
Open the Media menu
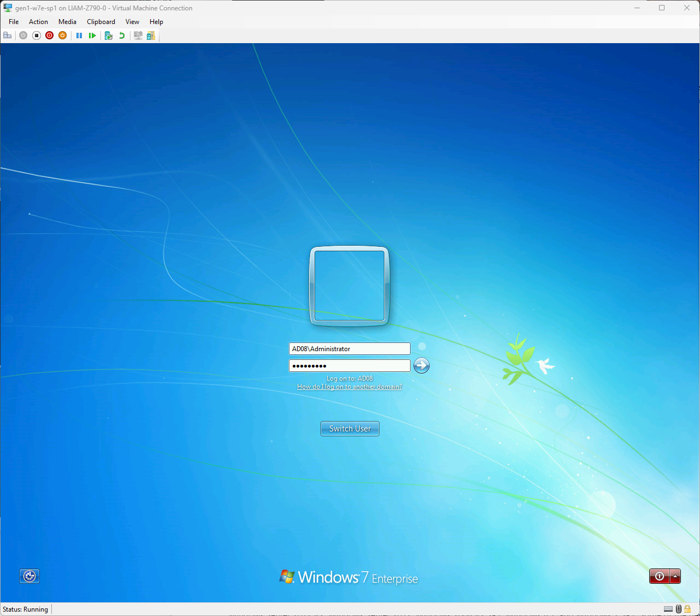tap(67, 22)
